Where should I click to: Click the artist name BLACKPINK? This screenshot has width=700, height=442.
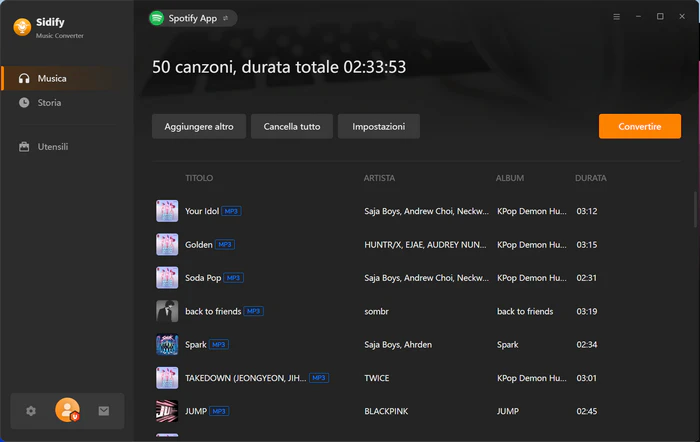(x=386, y=411)
